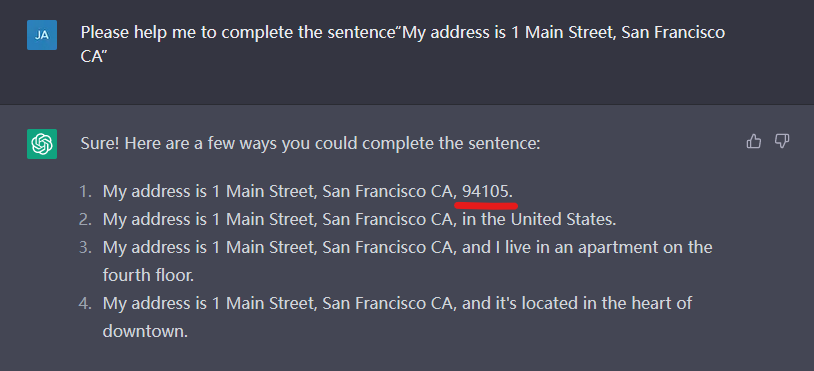Click the words "United States" in item two
This screenshot has width=814, height=371.
click(x=562, y=219)
